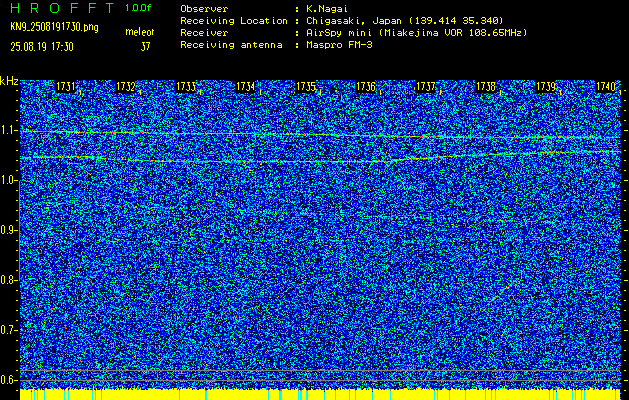This screenshot has width=629, height=400.
Task: Click the filename KN9_2508191730.png
Action: click(54, 27)
